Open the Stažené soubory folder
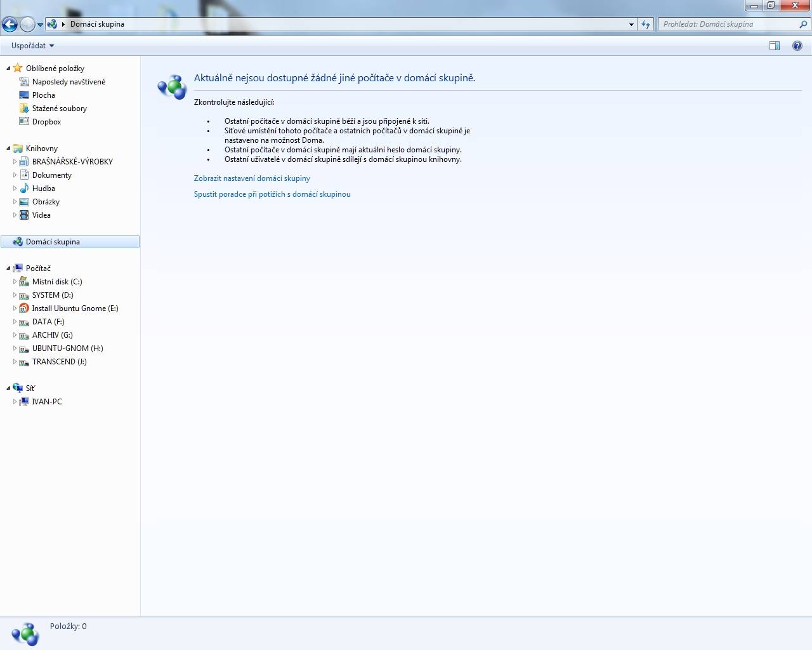The height and width of the screenshot is (650, 812). point(59,108)
